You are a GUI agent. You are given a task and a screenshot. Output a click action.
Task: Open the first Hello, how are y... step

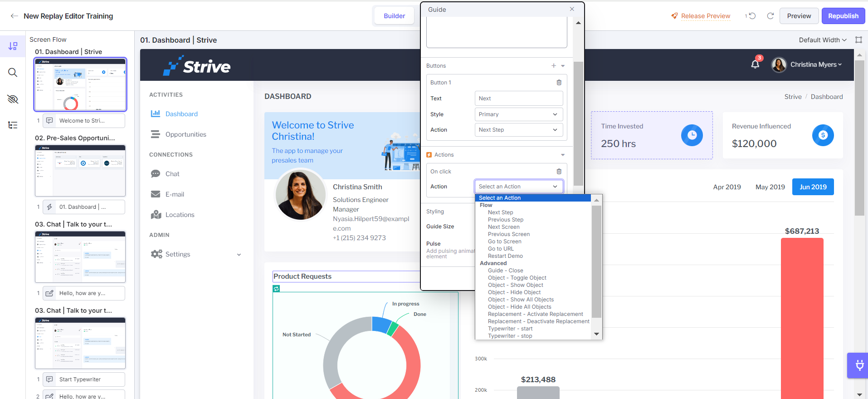83,293
